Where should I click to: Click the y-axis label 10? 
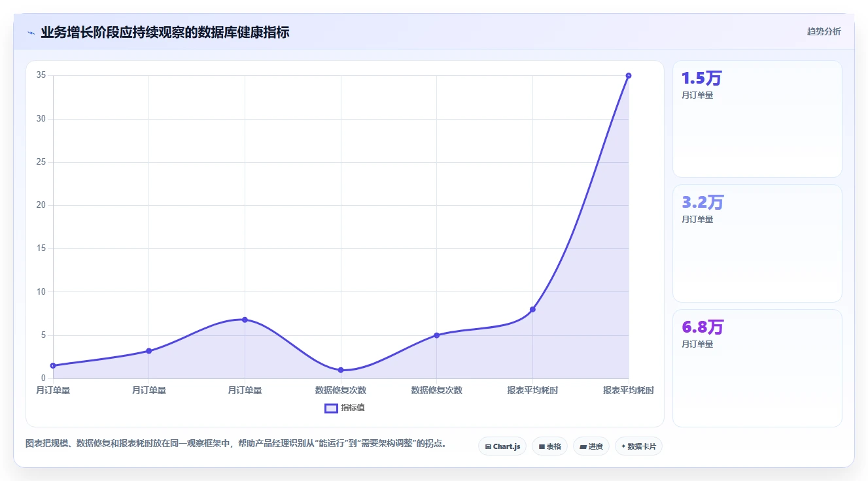[41, 291]
